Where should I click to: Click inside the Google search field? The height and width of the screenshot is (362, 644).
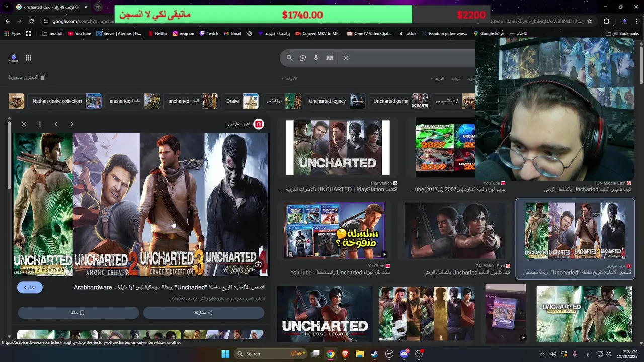(413, 58)
